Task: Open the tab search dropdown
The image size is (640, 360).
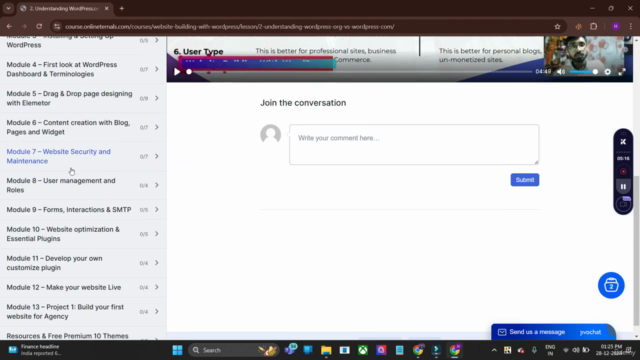Action: 8,8
